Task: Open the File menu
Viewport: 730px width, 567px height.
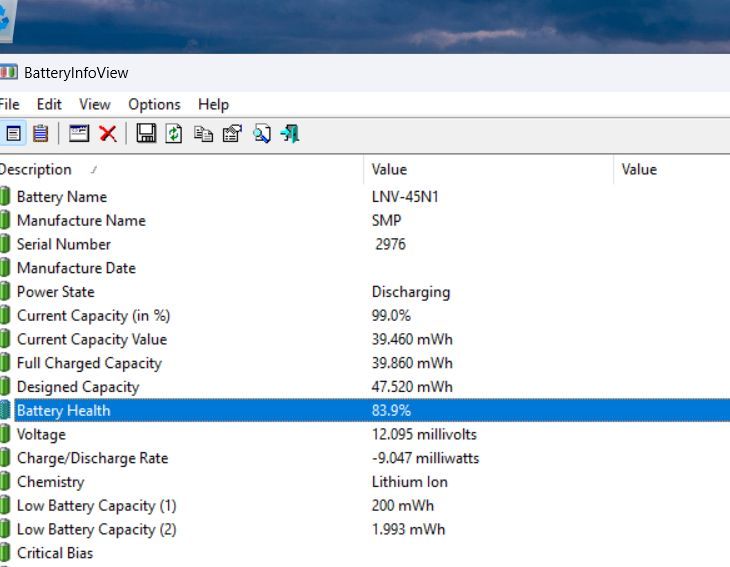Action: [x=9, y=104]
